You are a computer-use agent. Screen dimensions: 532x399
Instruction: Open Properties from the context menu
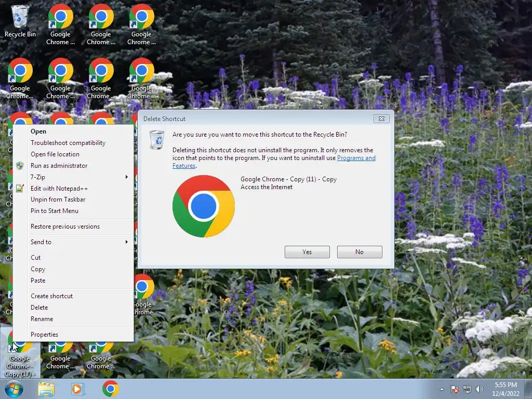[73, 334]
